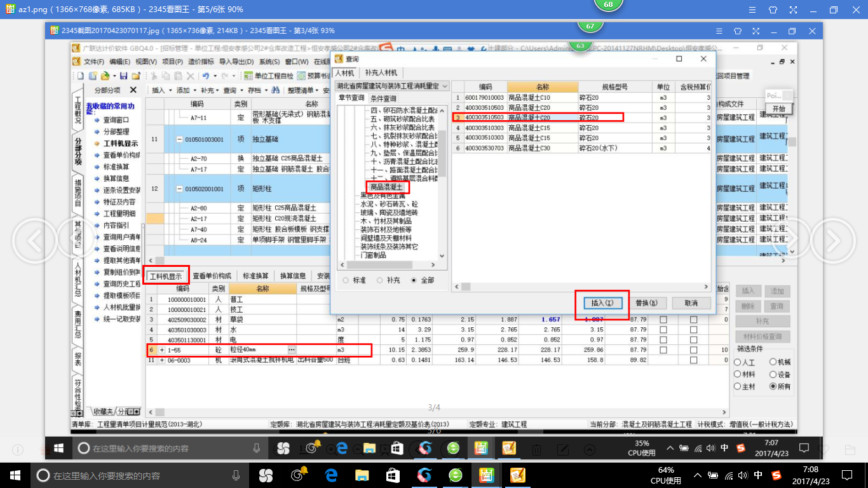The height and width of the screenshot is (488, 868).
Task: Click 2345看图王 icon in the outer bottom taskbar
Action: coord(487,475)
